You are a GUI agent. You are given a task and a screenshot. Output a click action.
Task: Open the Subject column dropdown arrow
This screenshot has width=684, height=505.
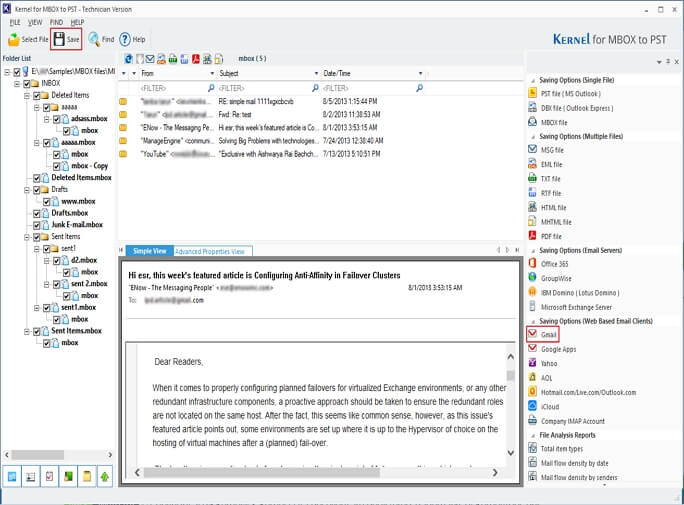pos(316,73)
